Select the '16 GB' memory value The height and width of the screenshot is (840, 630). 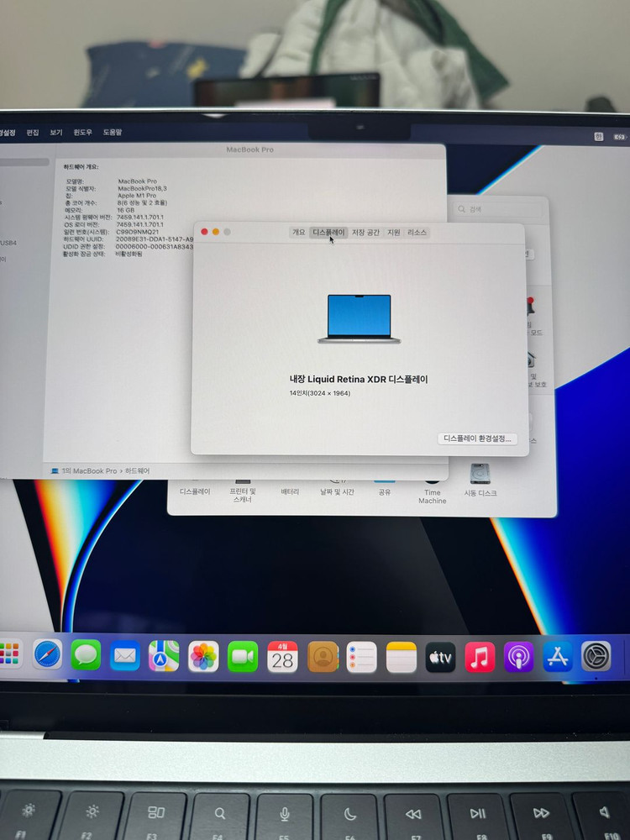point(125,211)
